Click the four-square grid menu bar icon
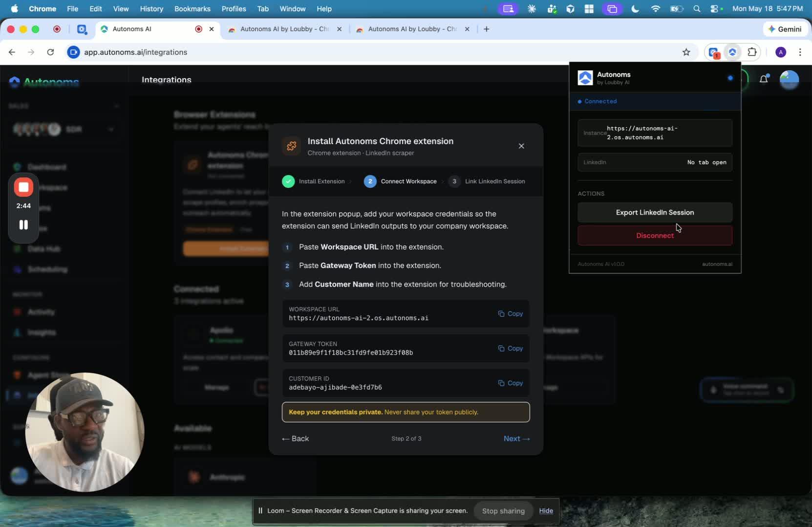 (589, 8)
